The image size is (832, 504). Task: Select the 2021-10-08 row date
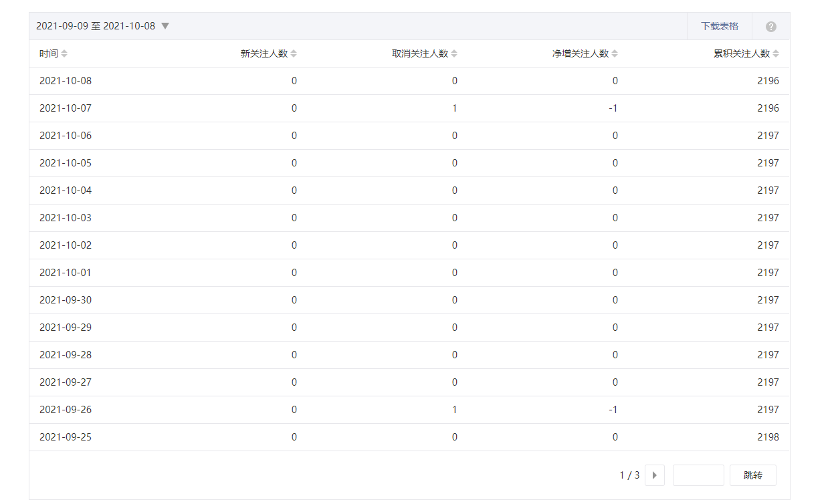click(66, 81)
